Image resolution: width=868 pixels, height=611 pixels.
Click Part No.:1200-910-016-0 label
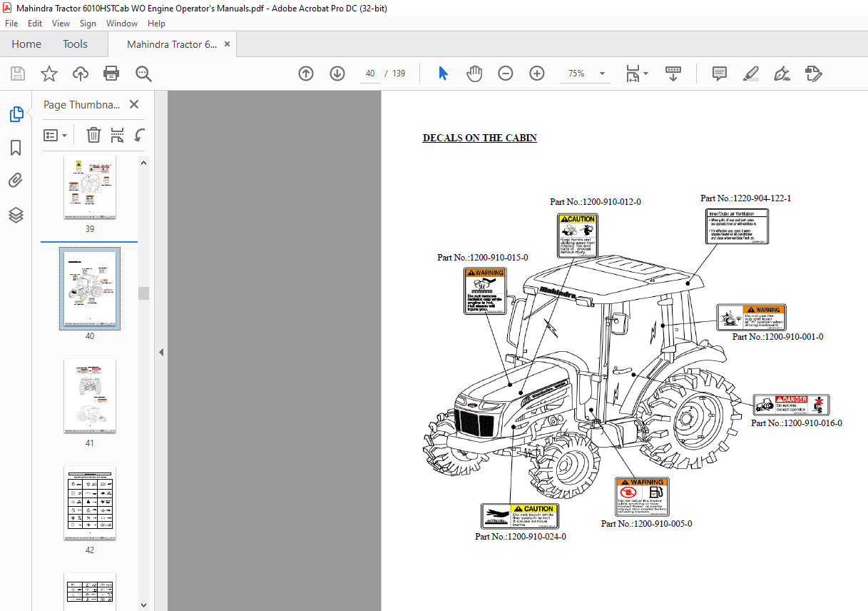coord(796,423)
